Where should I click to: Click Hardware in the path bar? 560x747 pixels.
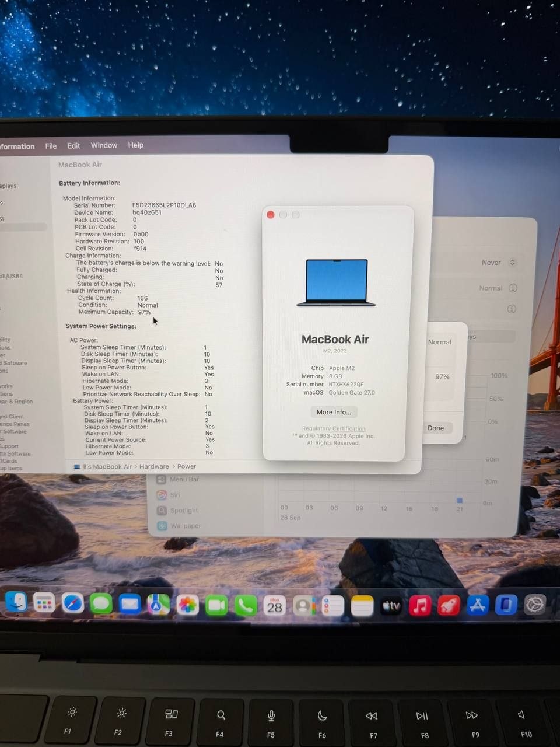tap(154, 467)
